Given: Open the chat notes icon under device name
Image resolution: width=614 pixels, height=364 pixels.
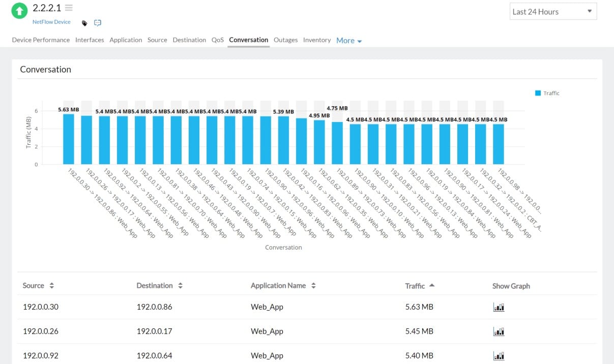Looking at the screenshot, I should pyautogui.click(x=98, y=23).
